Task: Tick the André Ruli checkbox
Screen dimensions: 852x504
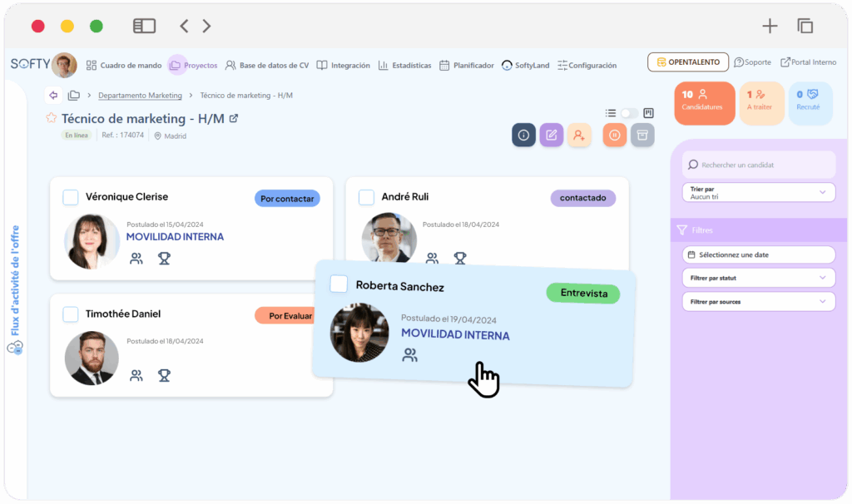Action: [x=366, y=197]
